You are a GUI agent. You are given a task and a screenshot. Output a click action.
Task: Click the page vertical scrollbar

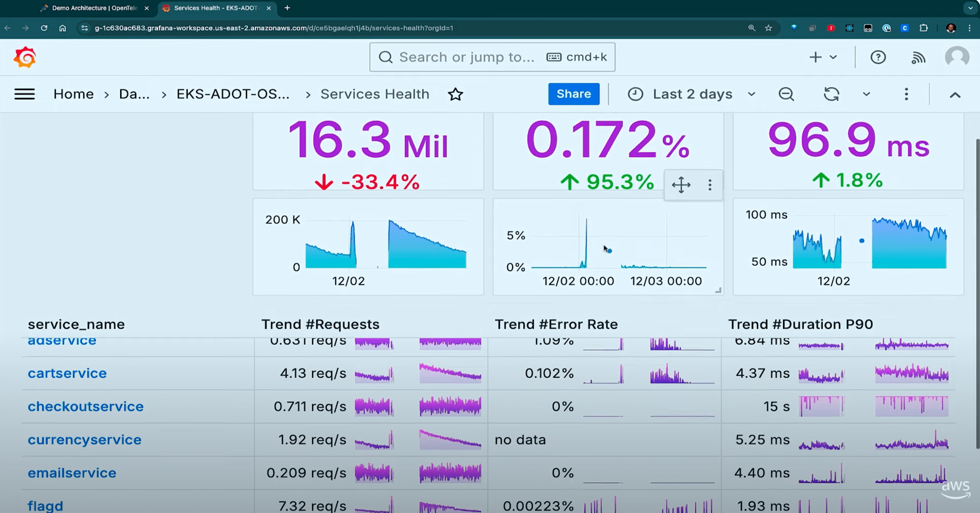(977, 294)
